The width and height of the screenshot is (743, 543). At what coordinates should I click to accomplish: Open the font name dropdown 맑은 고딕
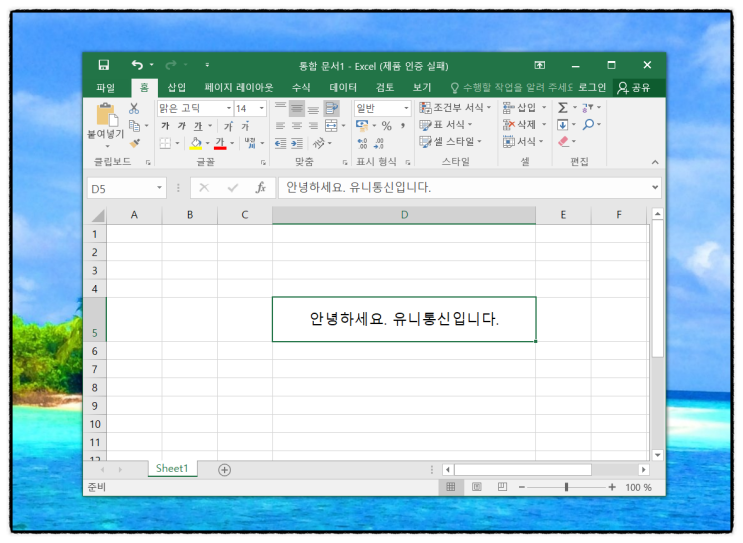[x=228, y=109]
